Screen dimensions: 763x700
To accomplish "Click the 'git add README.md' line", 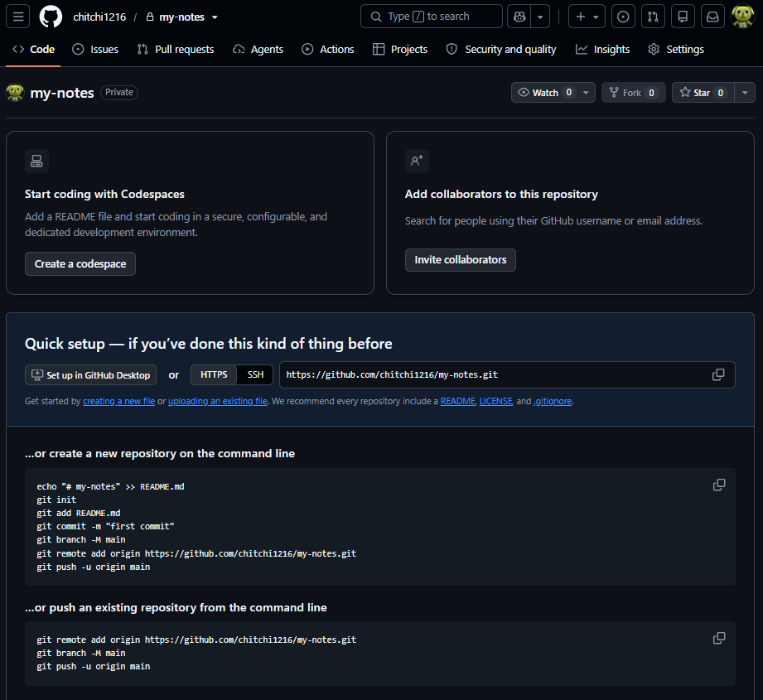I will click(x=79, y=514).
